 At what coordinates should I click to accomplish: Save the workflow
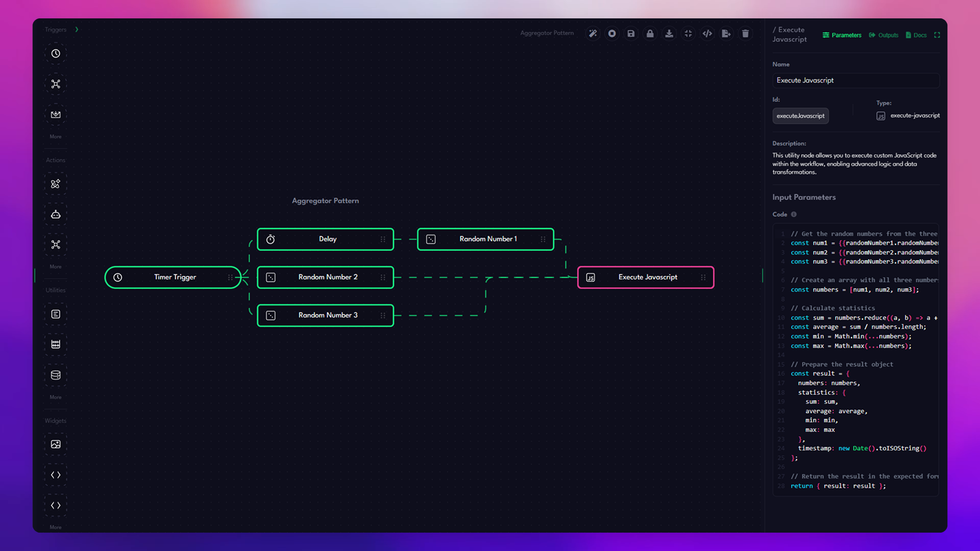[x=631, y=33]
